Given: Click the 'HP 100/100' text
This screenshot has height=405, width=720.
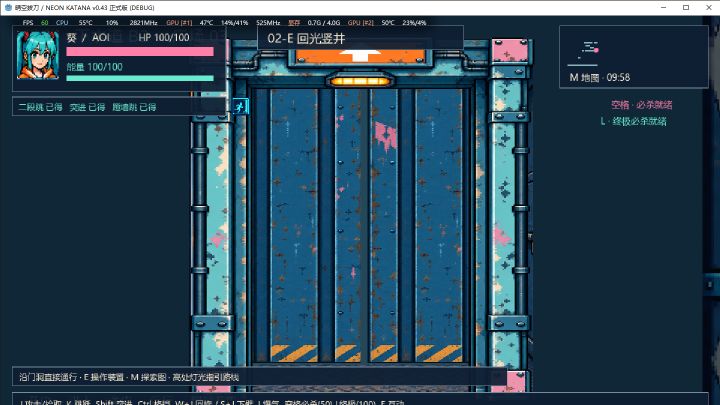Looking at the screenshot, I should point(164,38).
